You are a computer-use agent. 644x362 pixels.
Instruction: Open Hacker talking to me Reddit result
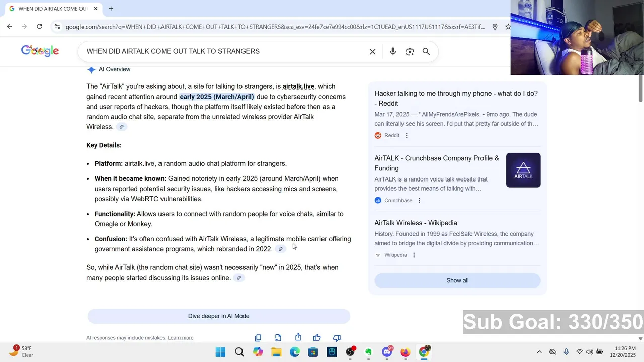tap(456, 98)
